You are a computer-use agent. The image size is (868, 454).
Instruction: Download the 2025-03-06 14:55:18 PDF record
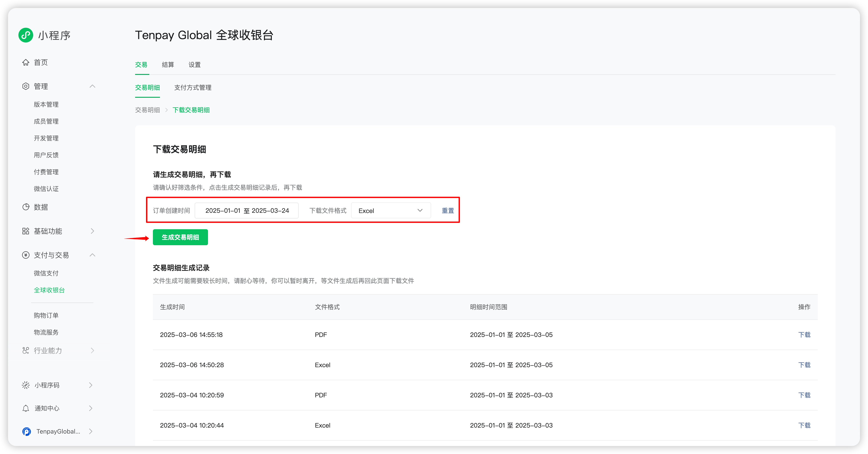click(x=804, y=335)
